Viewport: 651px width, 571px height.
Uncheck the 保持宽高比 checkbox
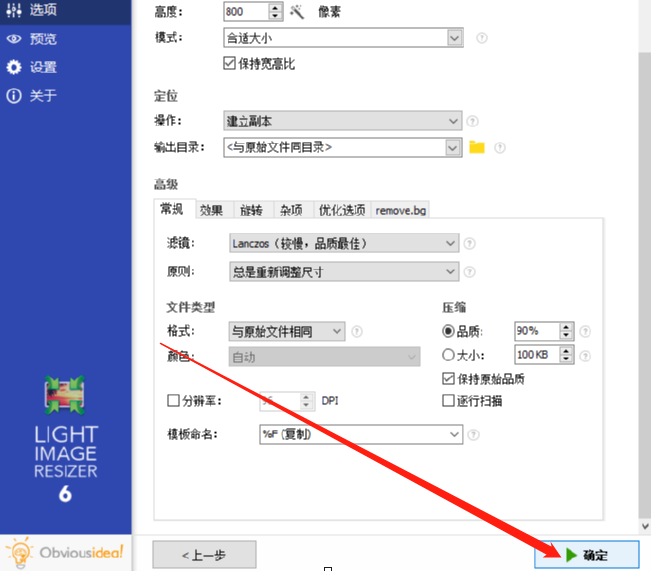(x=230, y=64)
